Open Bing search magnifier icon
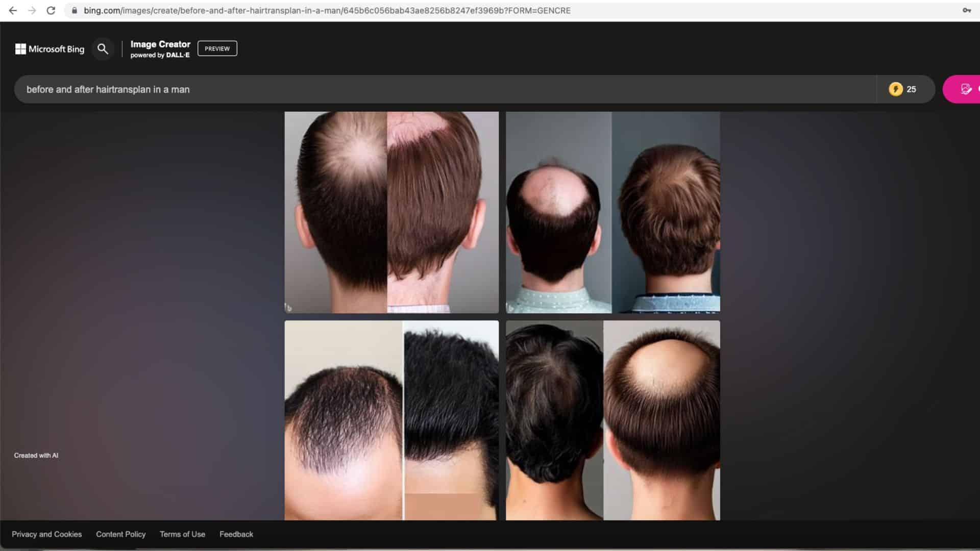 click(103, 49)
